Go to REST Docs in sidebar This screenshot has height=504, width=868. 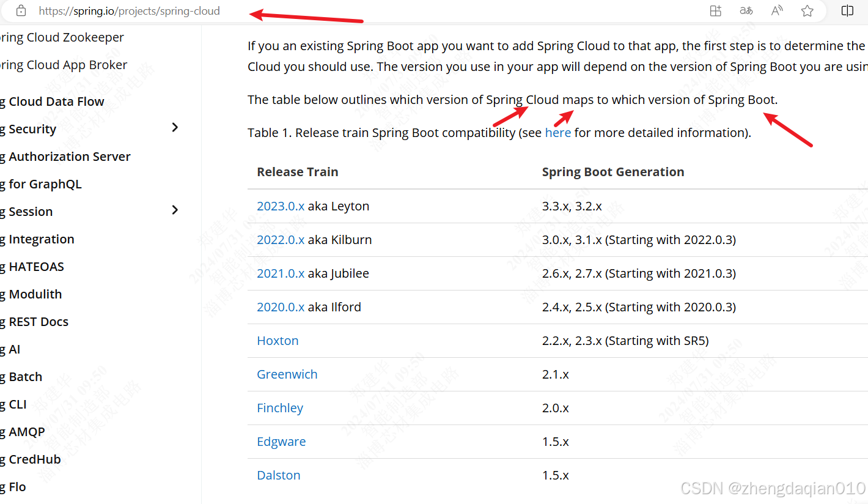point(34,322)
